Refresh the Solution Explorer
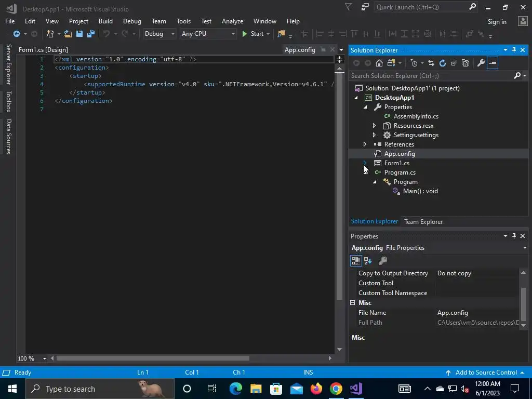The image size is (532, 399). coord(443,63)
